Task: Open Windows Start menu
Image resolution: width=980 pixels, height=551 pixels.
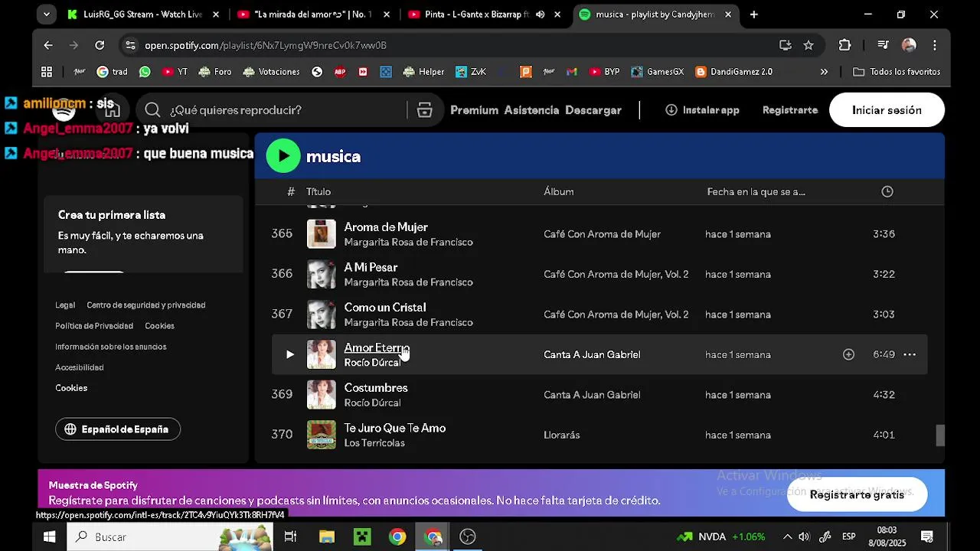Action: pos(49,536)
